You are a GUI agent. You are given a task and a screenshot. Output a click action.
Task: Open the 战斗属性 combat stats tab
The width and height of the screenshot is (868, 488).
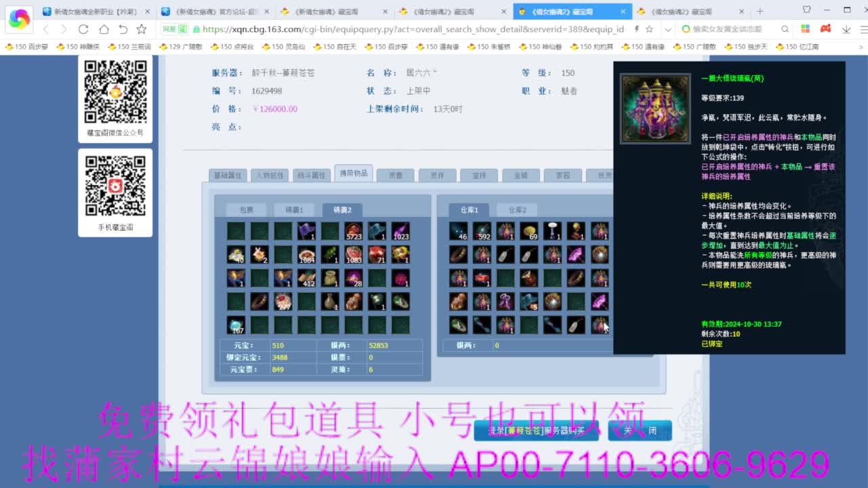(311, 174)
